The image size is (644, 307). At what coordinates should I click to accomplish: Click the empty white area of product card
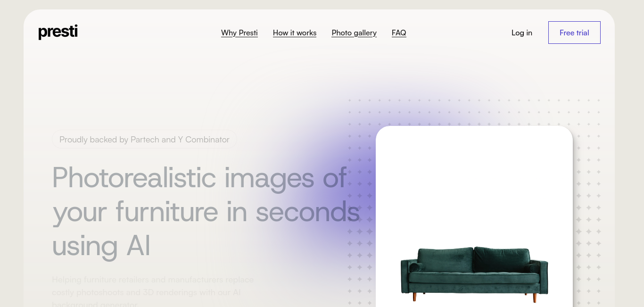474,184
